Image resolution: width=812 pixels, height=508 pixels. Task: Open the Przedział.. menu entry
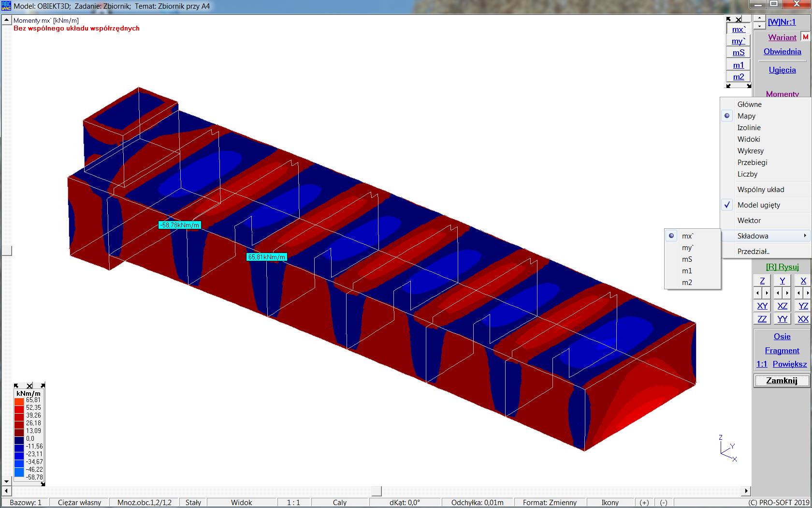point(753,252)
